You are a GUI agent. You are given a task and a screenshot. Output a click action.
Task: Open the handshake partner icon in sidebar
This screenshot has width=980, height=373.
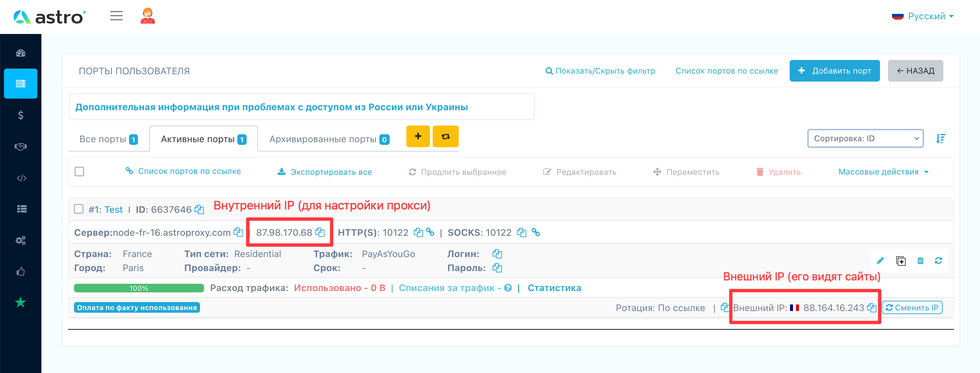pyautogui.click(x=21, y=147)
